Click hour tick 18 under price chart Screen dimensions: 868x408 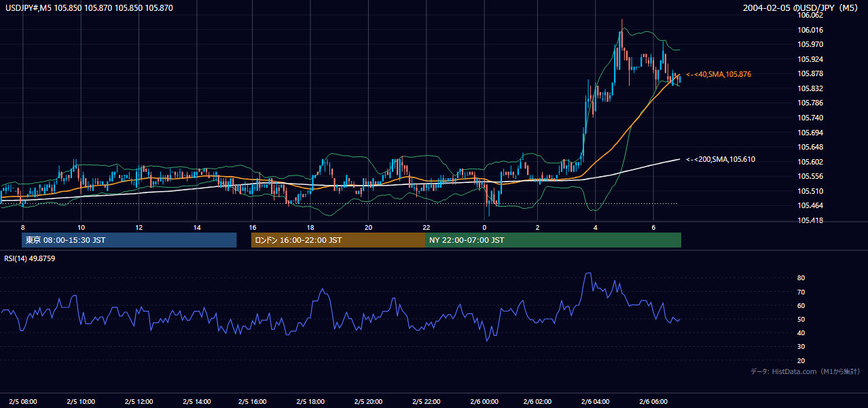click(x=310, y=227)
